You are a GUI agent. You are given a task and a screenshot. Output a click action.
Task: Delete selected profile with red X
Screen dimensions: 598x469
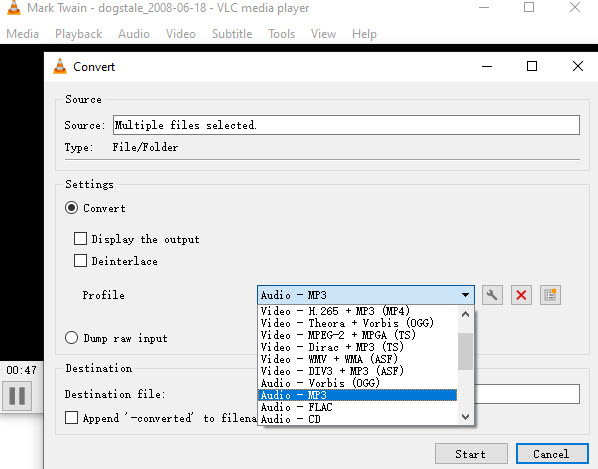point(521,295)
